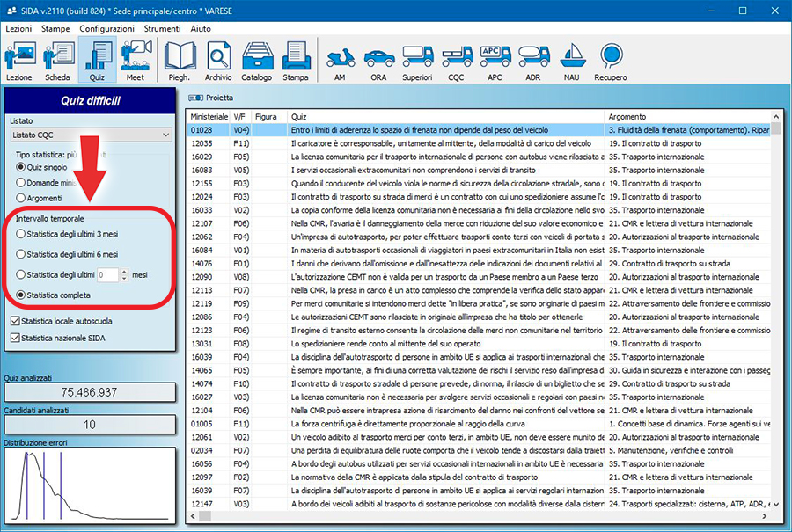Click the Scheda toolbar icon
The image size is (792, 532).
[57, 60]
